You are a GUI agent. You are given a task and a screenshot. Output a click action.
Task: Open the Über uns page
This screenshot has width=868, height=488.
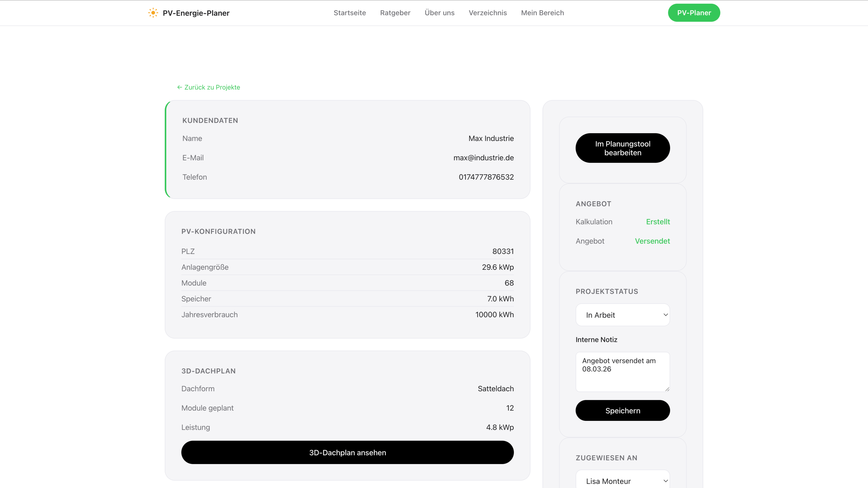[x=439, y=13]
